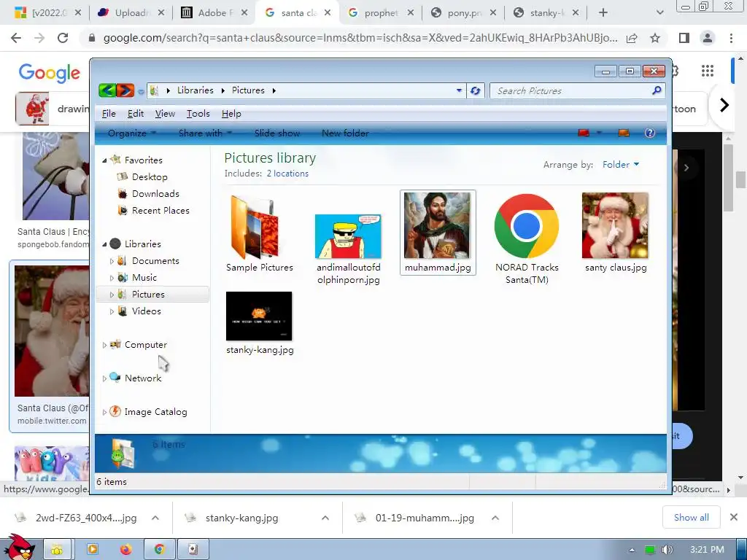Click the orange Forward arrow in Explorer
Image resolution: width=747 pixels, height=560 pixels.
pos(125,90)
